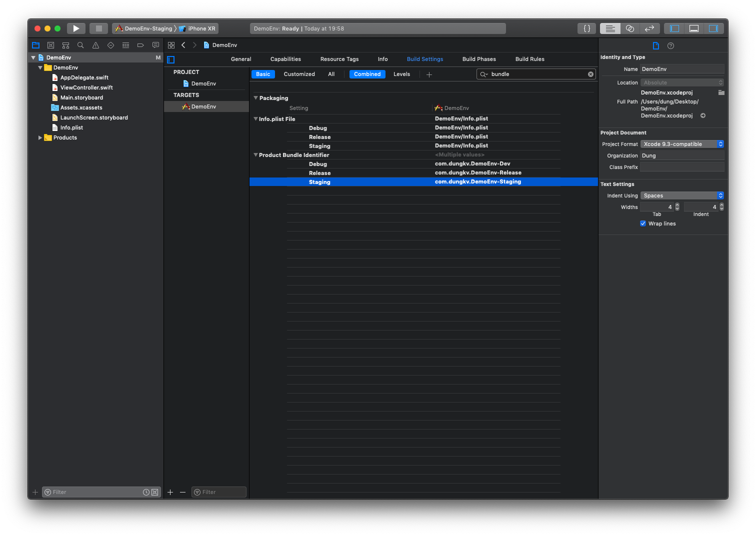Open the Issue navigator warning icon
Screen dimensions: 756x536
95,45
